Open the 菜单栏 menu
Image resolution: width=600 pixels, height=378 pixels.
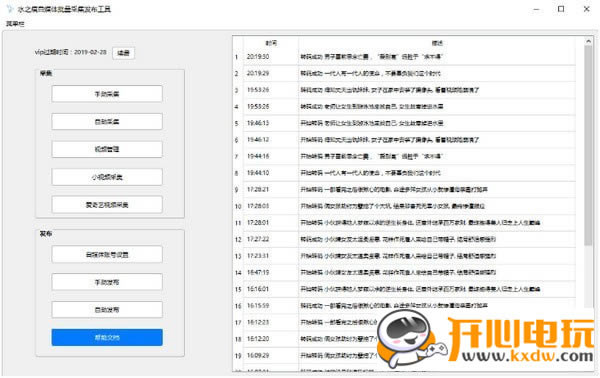pos(15,24)
